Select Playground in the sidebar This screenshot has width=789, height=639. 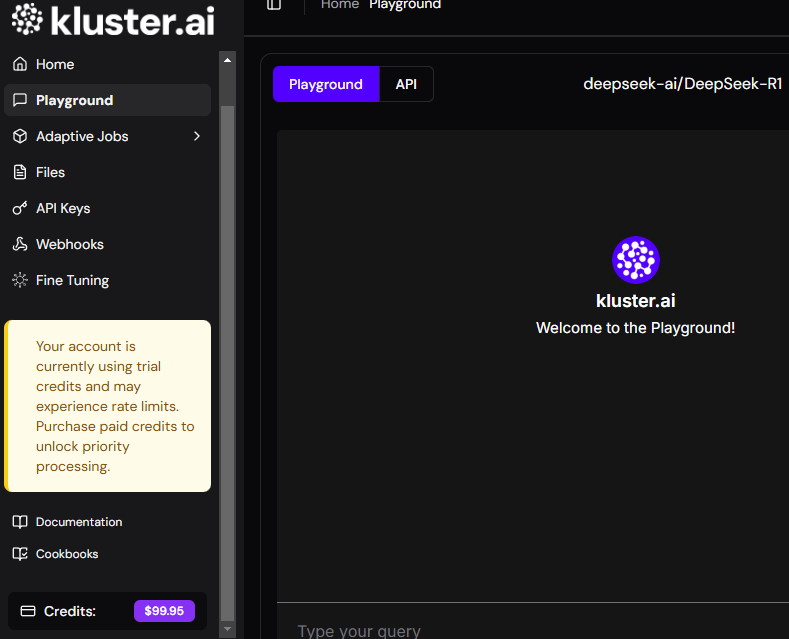107,100
